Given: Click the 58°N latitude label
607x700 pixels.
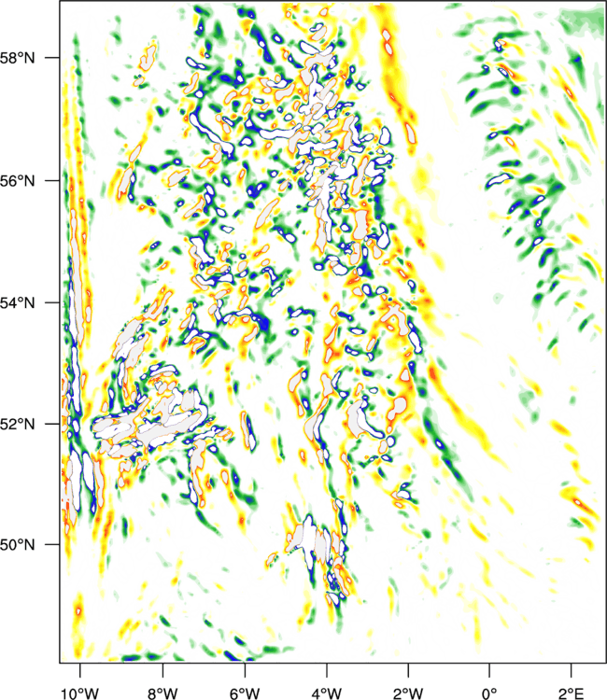Looking at the screenshot, I should point(18,58).
